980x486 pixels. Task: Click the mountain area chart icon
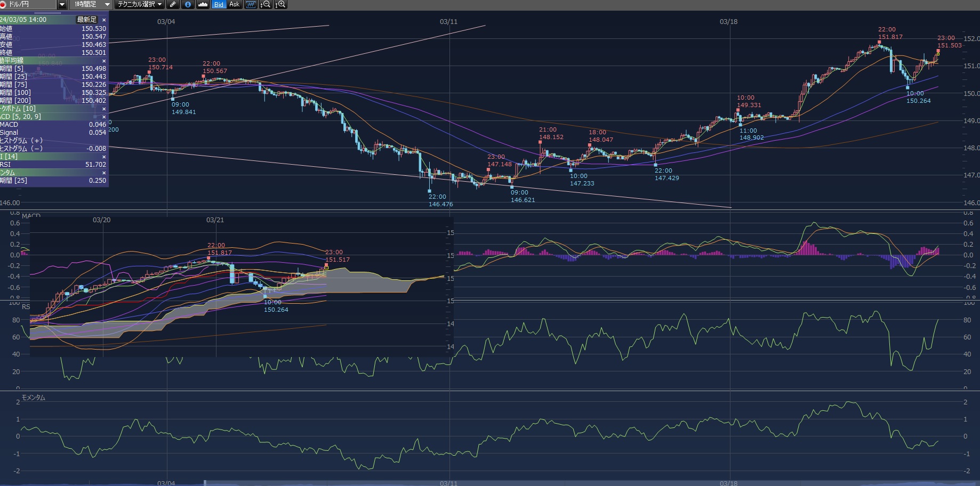click(203, 4)
